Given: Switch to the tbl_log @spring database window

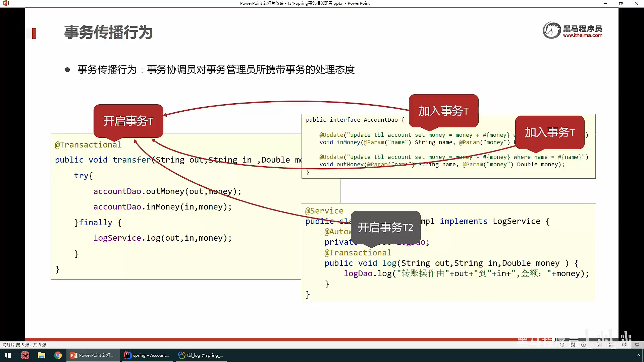Looking at the screenshot, I should click(x=201, y=355).
